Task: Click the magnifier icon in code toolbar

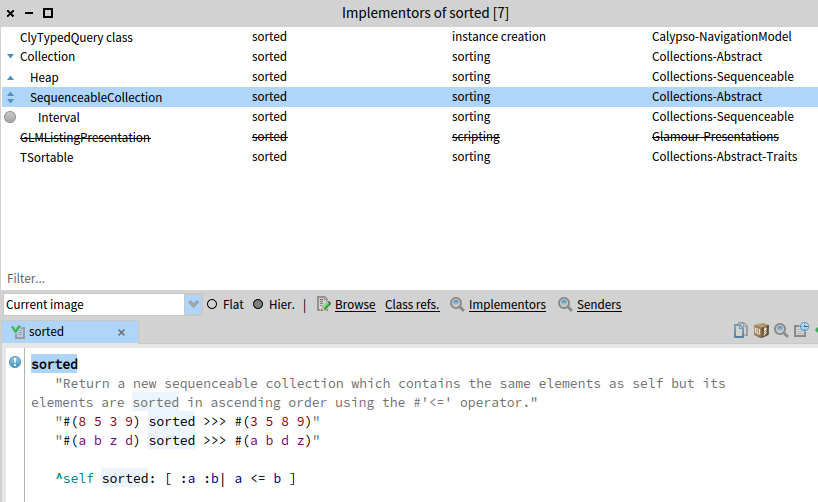Action: pyautogui.click(x=781, y=330)
